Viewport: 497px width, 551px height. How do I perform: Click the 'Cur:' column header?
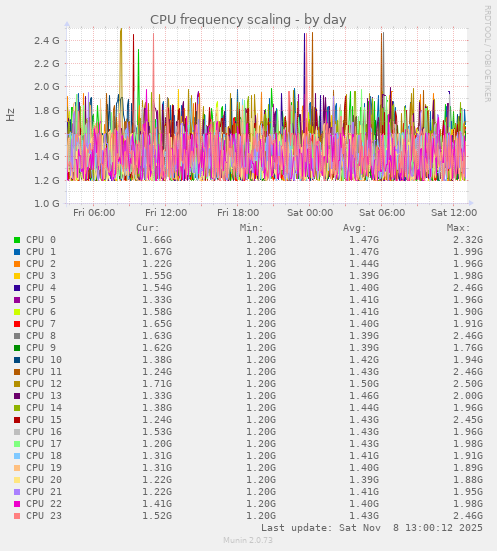tap(148, 228)
